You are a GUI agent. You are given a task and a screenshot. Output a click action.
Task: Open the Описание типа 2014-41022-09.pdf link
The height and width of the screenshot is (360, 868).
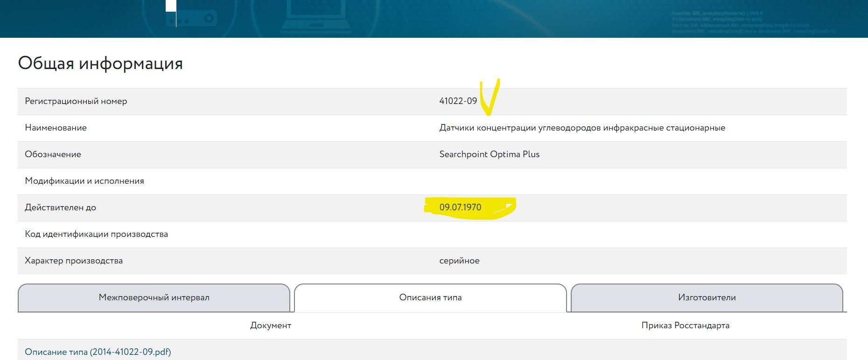[98, 352]
